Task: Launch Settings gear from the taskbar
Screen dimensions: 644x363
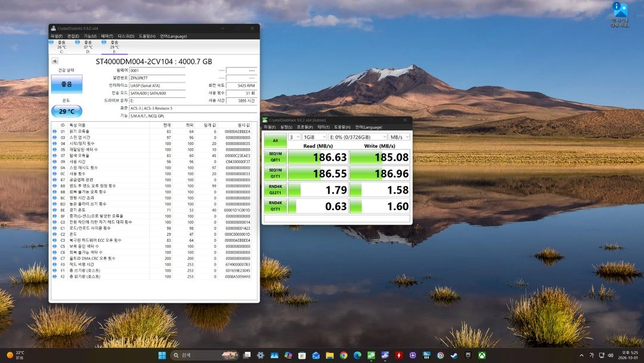Action: [261, 355]
